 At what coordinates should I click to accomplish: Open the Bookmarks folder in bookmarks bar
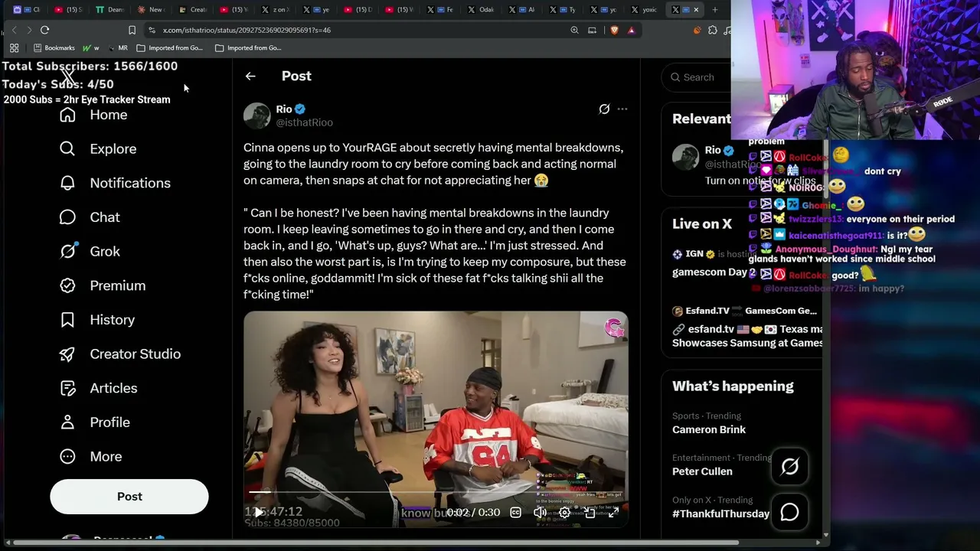point(54,47)
